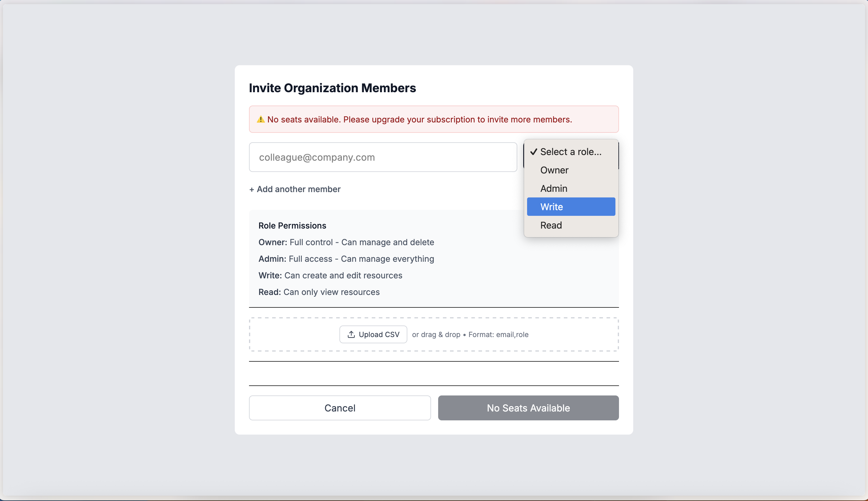This screenshot has width=868, height=501.
Task: Focus the colleague email input field
Action: pyautogui.click(x=383, y=157)
